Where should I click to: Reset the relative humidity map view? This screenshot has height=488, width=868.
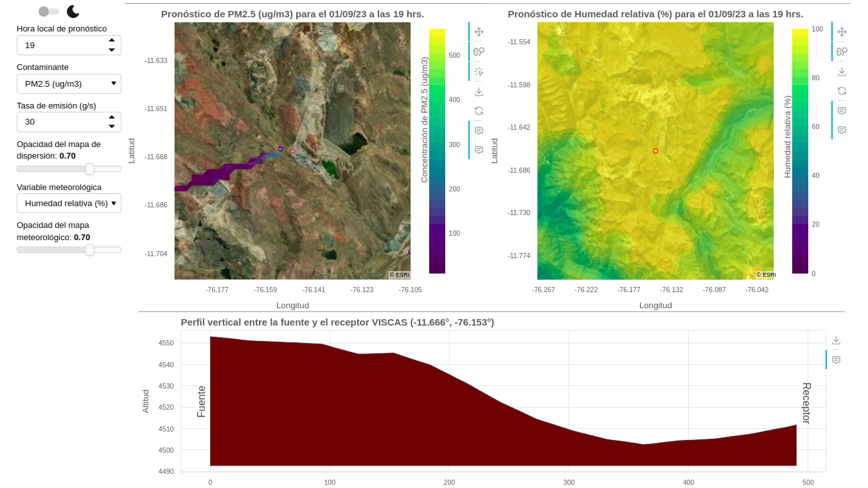click(842, 91)
